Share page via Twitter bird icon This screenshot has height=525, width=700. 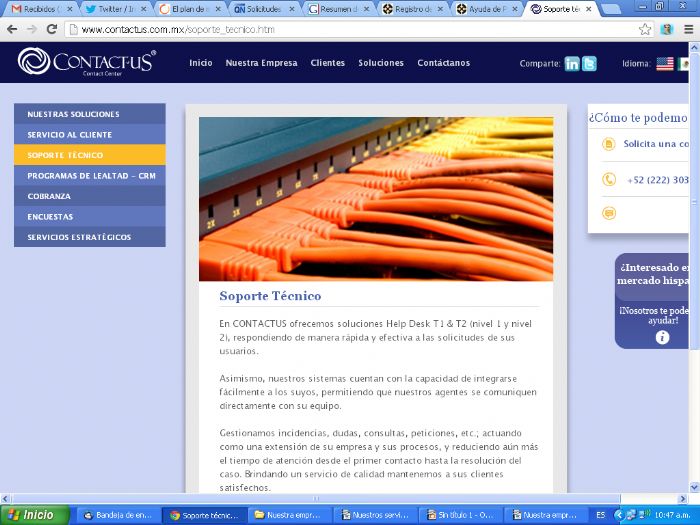click(589, 64)
